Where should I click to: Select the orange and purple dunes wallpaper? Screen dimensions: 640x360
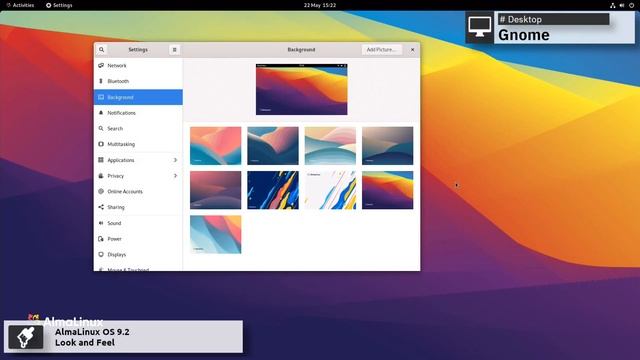pos(387,190)
